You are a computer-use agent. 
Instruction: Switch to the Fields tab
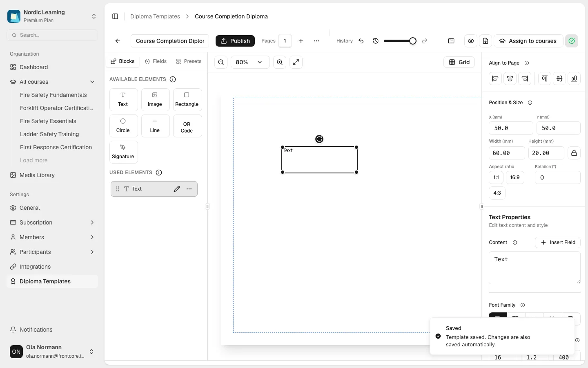click(156, 61)
